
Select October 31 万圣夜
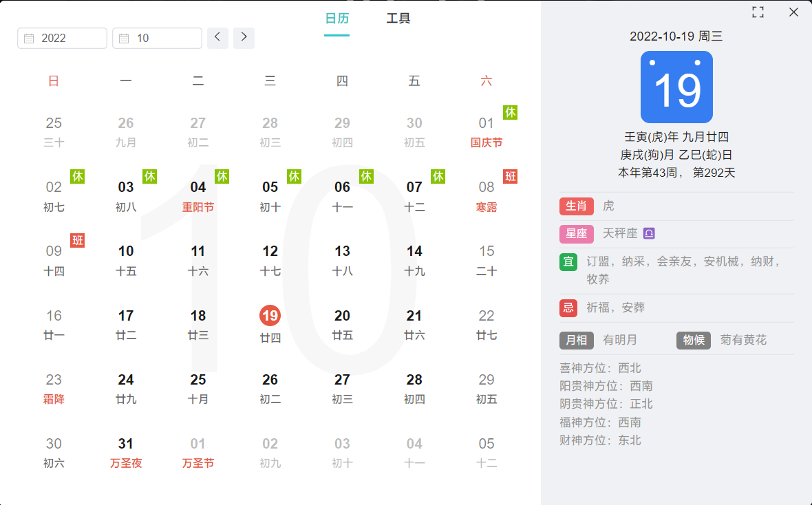[126, 453]
